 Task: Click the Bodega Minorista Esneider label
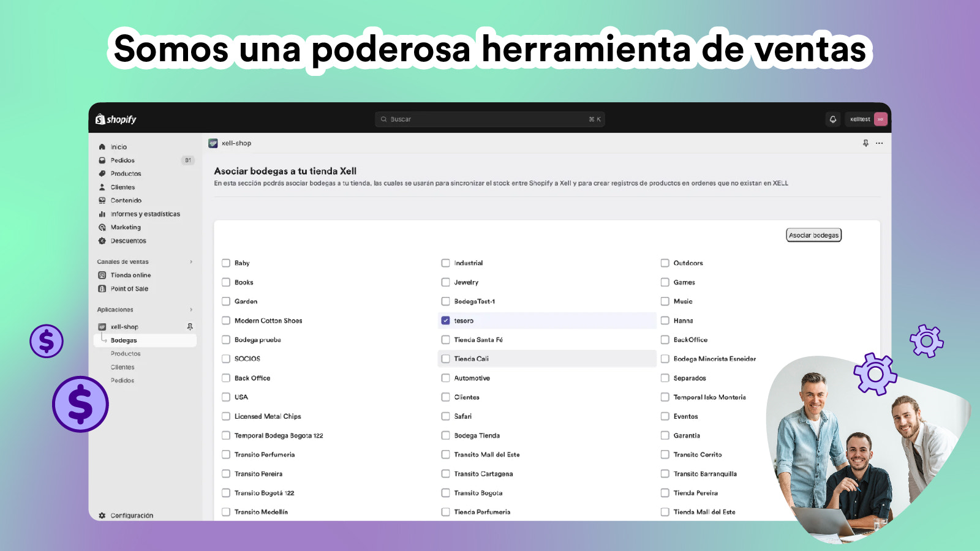(715, 359)
